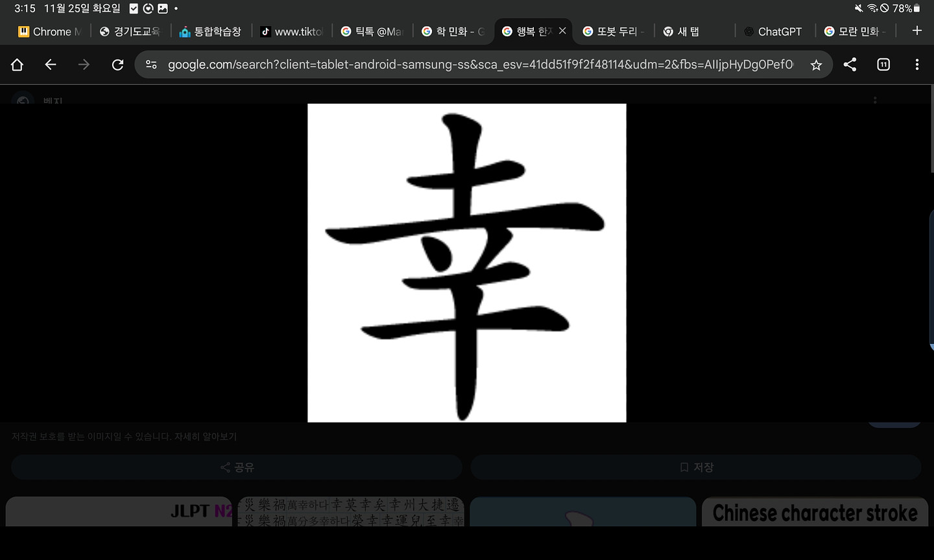The image size is (934, 560).
Task: Tap the large 幸 character image
Action: tap(466, 262)
